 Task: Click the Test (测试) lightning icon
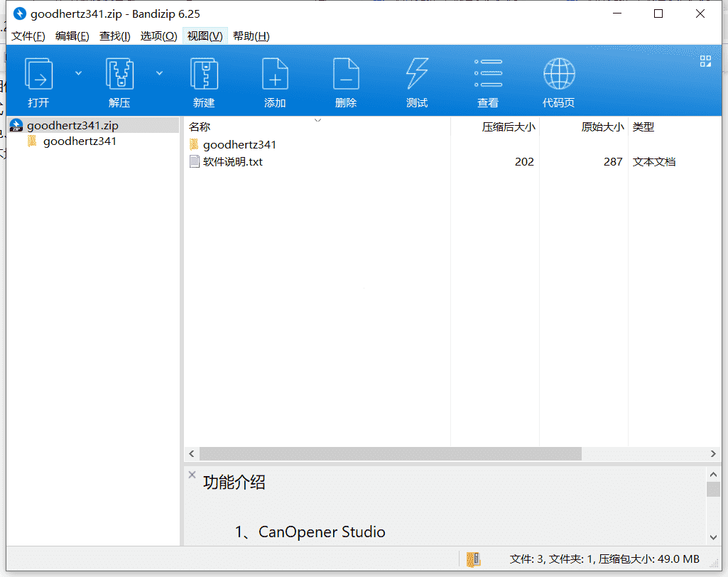tap(417, 74)
